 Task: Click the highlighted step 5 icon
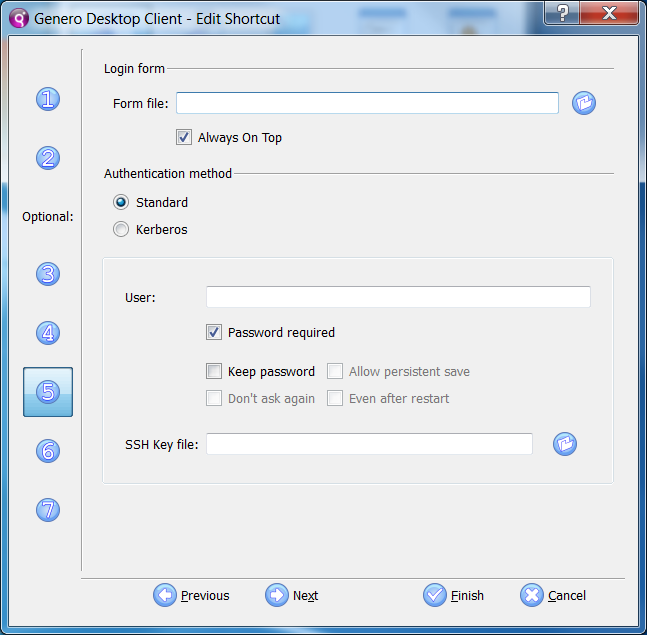click(48, 392)
